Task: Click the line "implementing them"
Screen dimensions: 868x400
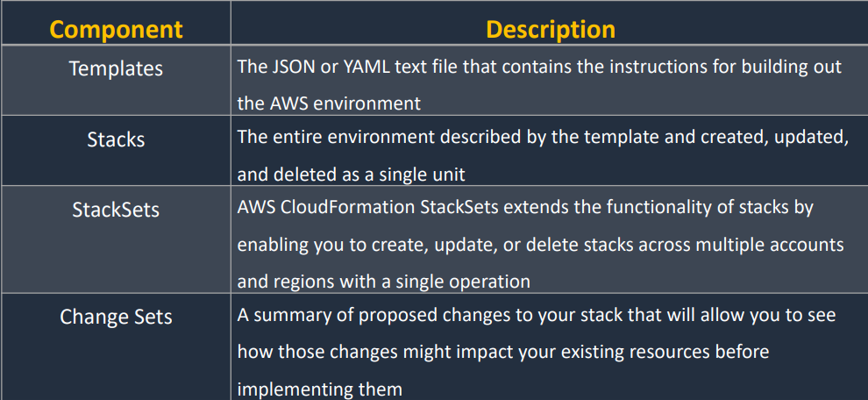Action: tap(320, 389)
